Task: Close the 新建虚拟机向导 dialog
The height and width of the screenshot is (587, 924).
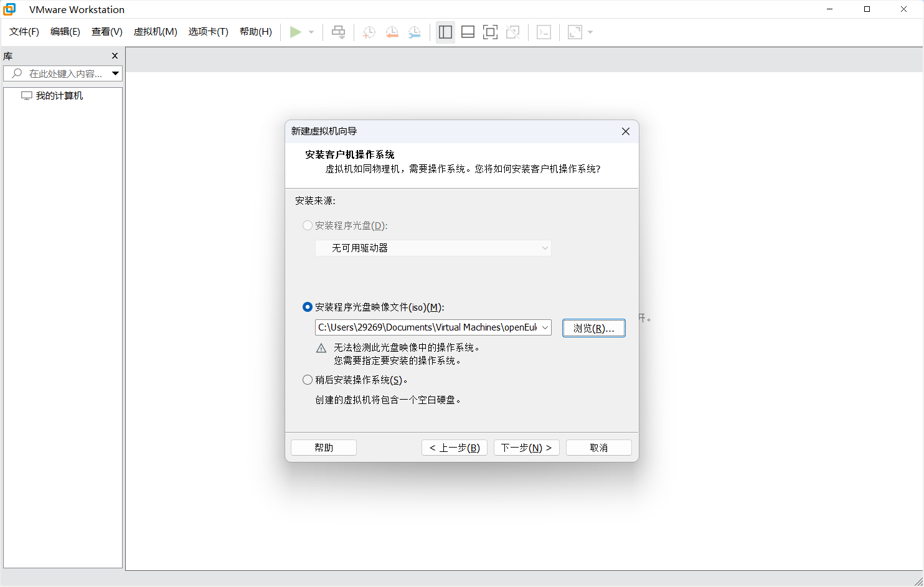Action: point(626,131)
